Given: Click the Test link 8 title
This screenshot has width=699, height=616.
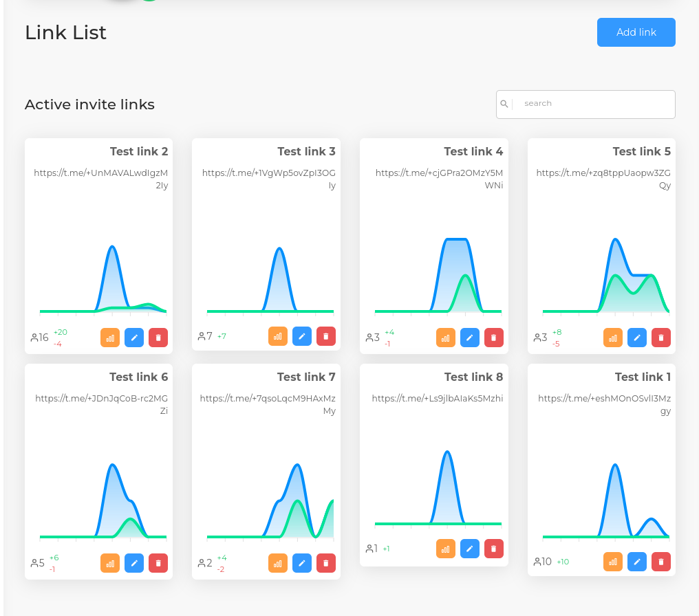Looking at the screenshot, I should [x=473, y=377].
